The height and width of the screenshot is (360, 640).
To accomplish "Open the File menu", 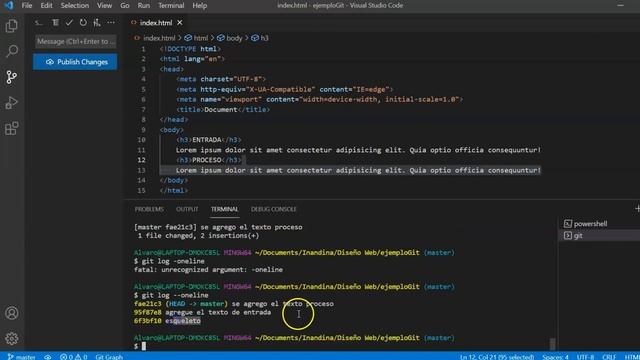I will point(27,5).
